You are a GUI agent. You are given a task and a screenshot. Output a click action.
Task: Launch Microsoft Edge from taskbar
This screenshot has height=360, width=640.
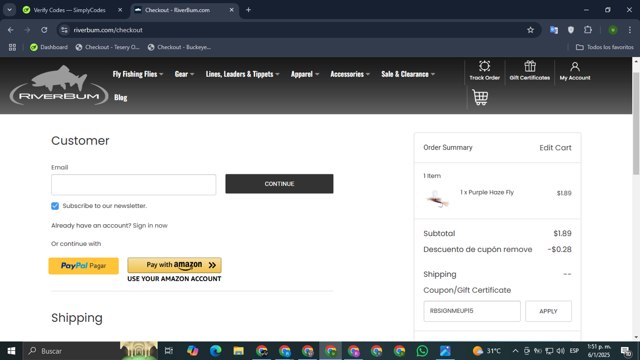(x=216, y=351)
